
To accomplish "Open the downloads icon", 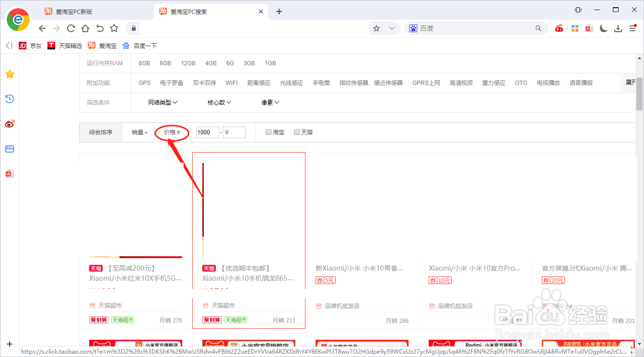I will [618, 28].
